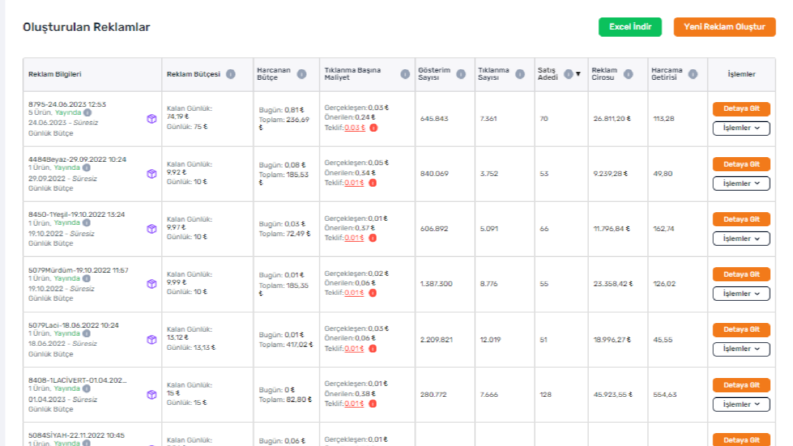Show info for Reklam Cirosu column
The image size is (793, 446).
point(628,74)
